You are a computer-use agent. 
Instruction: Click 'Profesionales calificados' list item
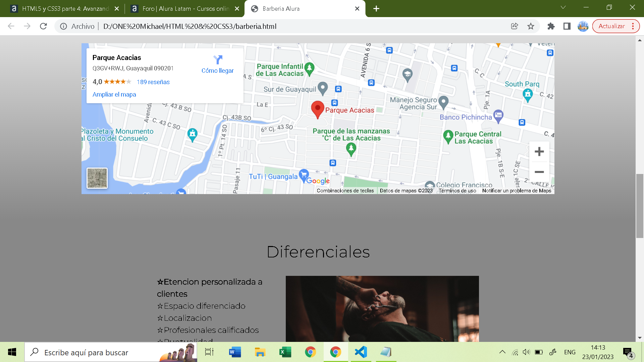[x=208, y=330]
